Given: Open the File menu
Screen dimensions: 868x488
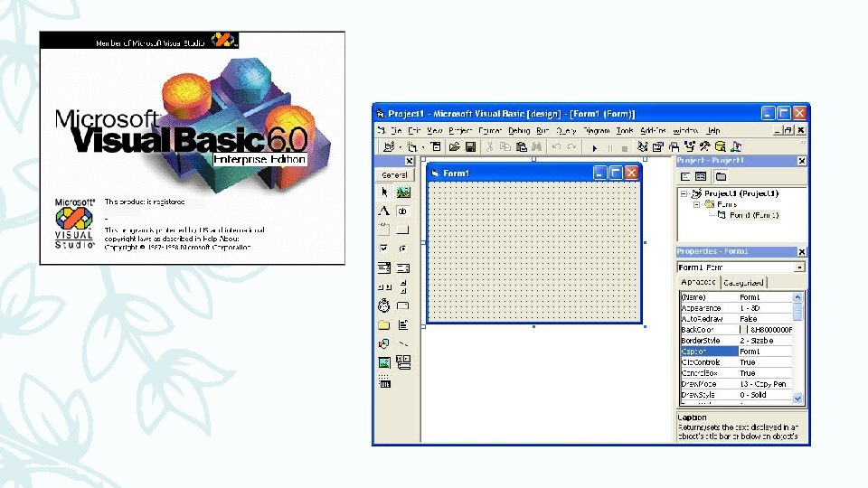Looking at the screenshot, I should (396, 130).
